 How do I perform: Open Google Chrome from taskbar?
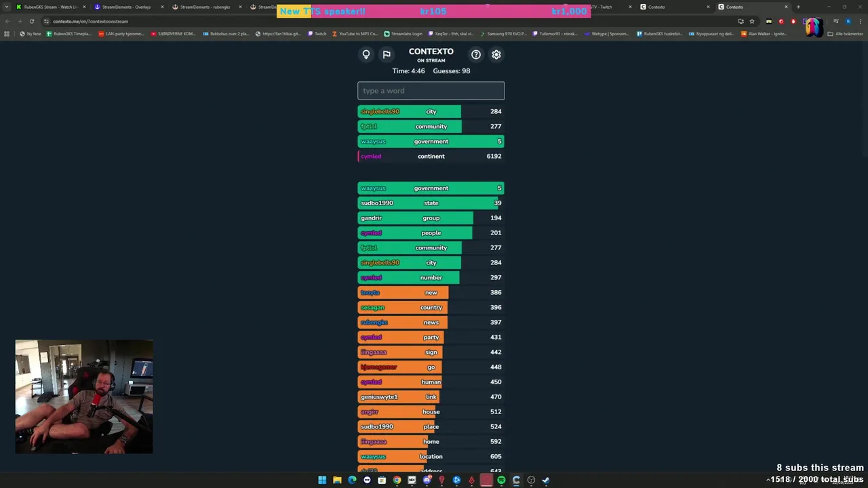coord(397,480)
